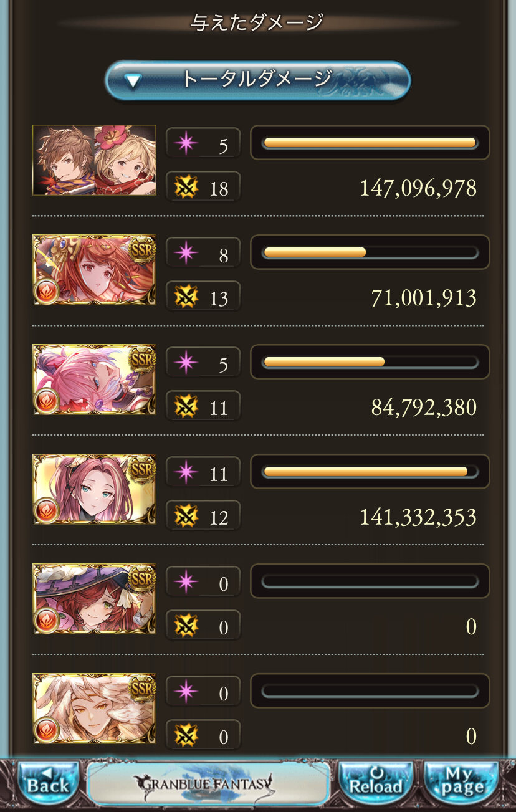
Task: Click the crossed-swords icon showing 12
Action: click(x=186, y=516)
